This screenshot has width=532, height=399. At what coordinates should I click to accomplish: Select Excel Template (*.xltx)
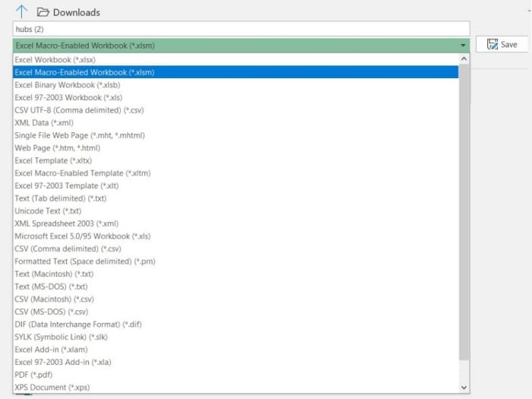pyautogui.click(x=236, y=160)
